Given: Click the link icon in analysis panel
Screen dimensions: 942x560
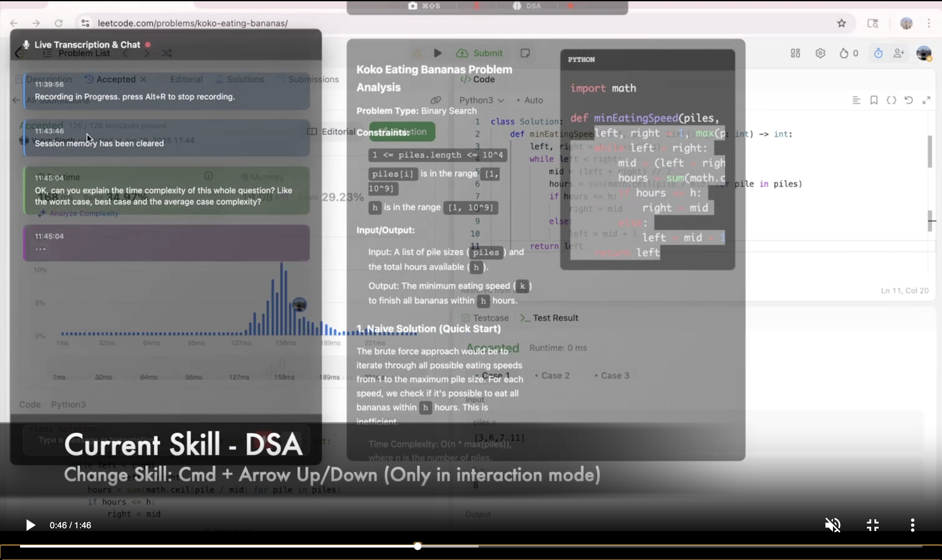Looking at the screenshot, I should [436, 100].
